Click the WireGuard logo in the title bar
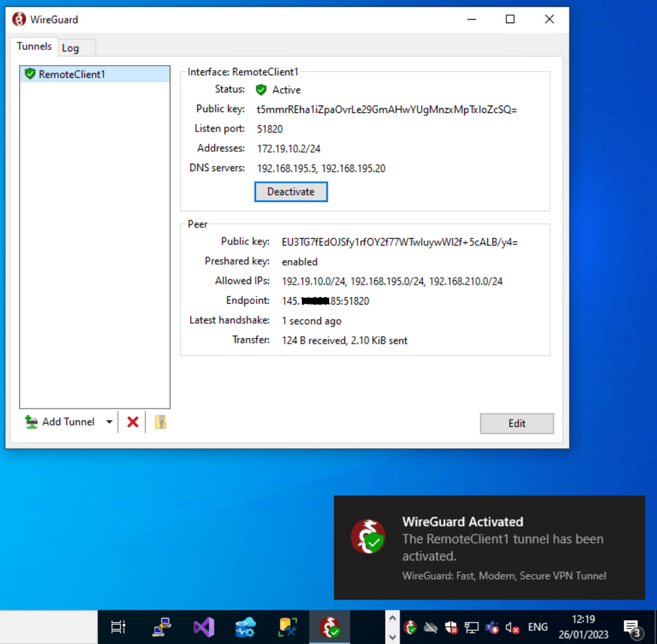This screenshot has width=657, height=644. (x=19, y=19)
